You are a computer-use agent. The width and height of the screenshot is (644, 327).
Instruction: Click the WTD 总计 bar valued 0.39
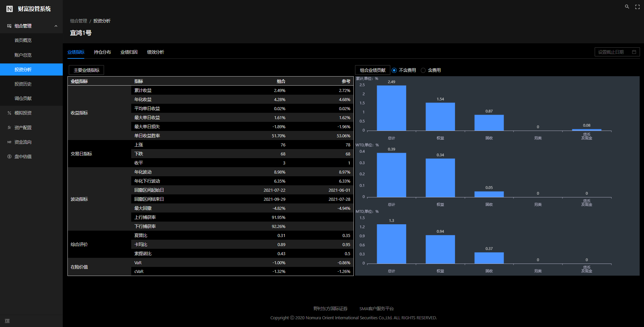tap(391, 175)
